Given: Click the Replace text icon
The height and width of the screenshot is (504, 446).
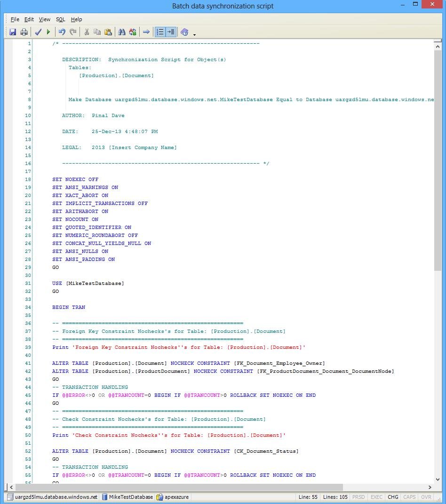Looking at the screenshot, I should click(133, 32).
